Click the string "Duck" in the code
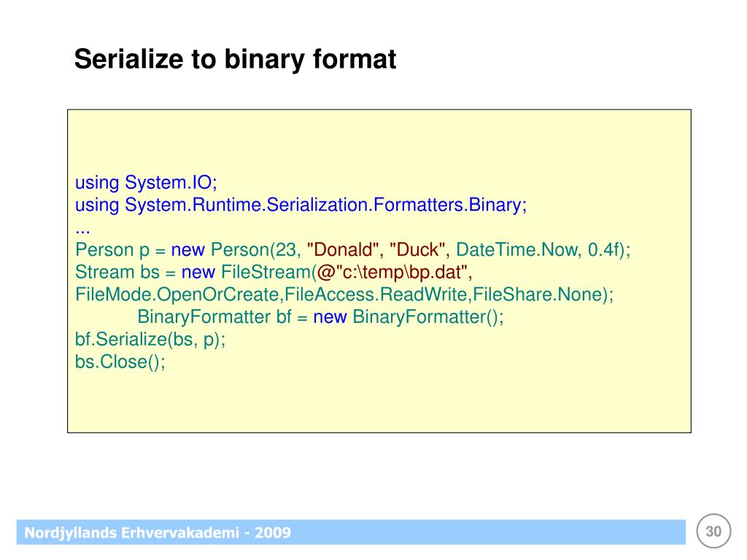 [417, 249]
